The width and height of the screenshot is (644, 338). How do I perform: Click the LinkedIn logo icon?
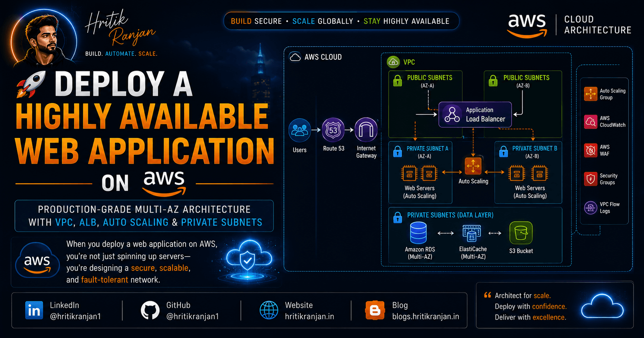pyautogui.click(x=34, y=310)
